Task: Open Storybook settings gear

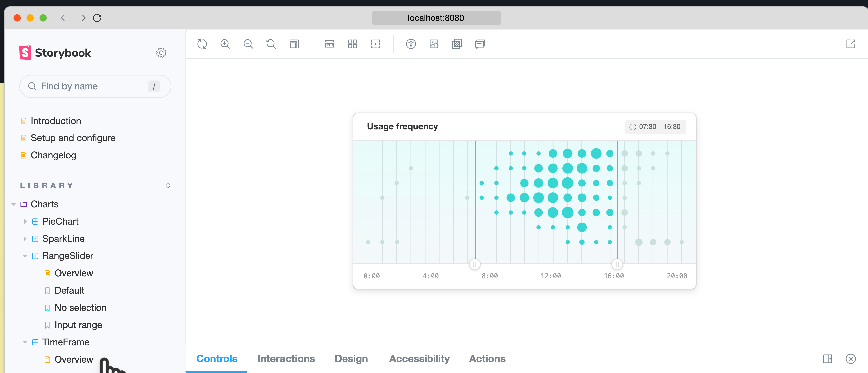Action: pos(161,53)
